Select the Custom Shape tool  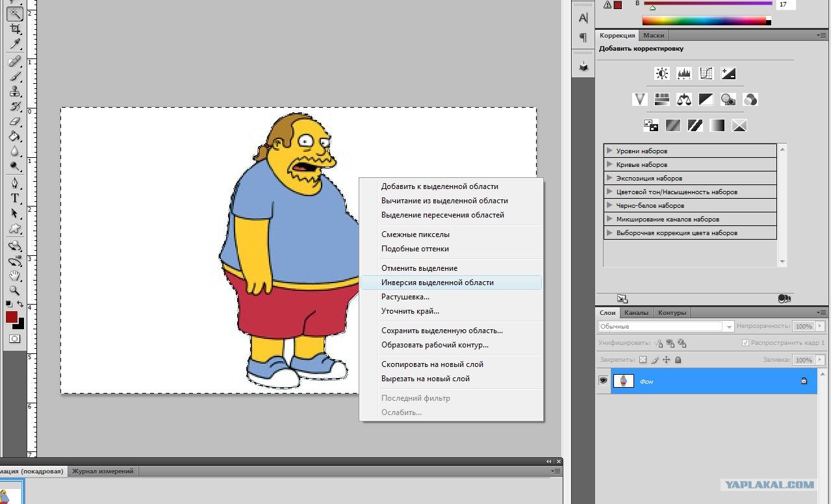(14, 229)
